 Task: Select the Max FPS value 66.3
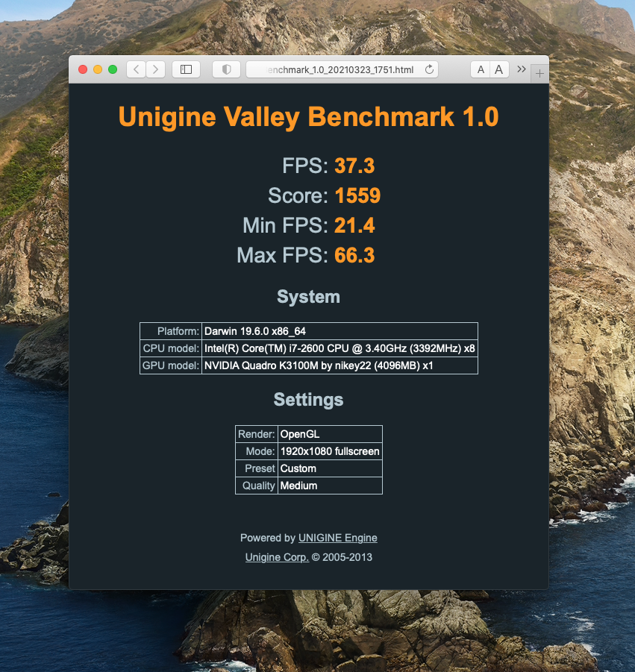(x=354, y=255)
